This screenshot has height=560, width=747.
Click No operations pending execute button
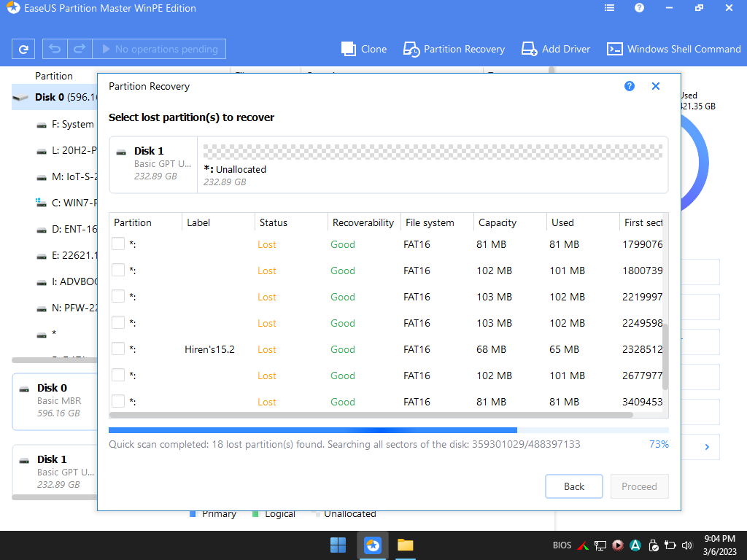(159, 49)
